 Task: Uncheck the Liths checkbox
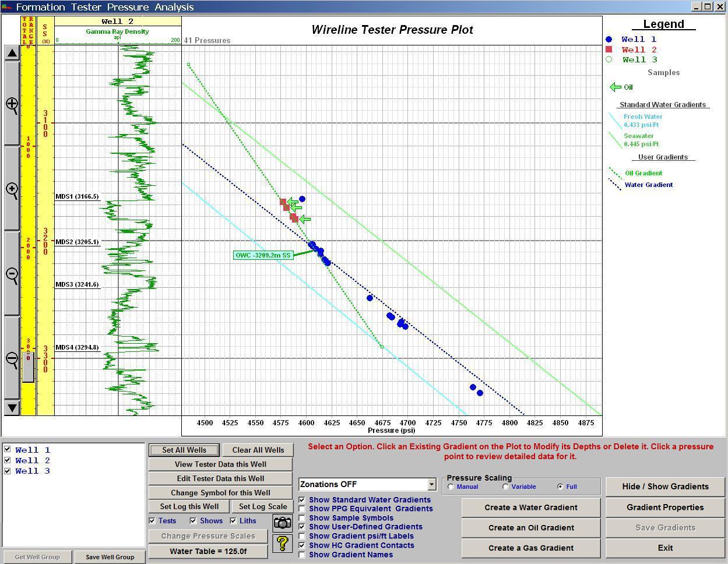(x=234, y=521)
